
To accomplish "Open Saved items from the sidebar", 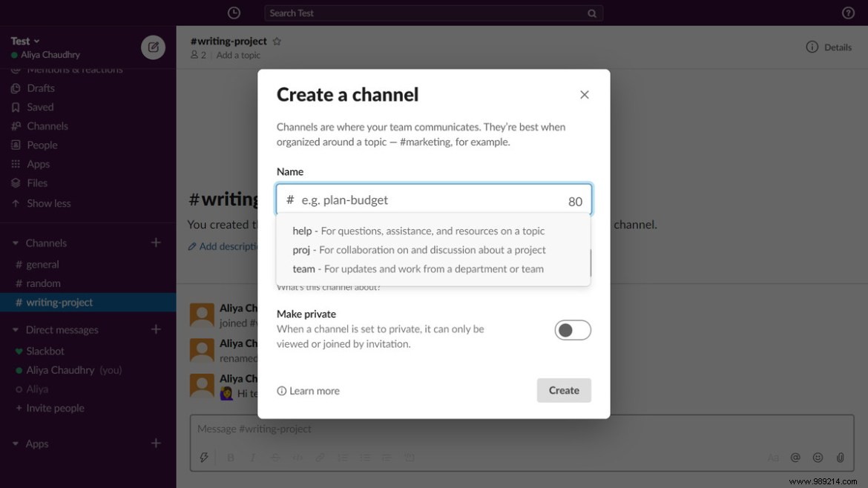I will point(39,107).
